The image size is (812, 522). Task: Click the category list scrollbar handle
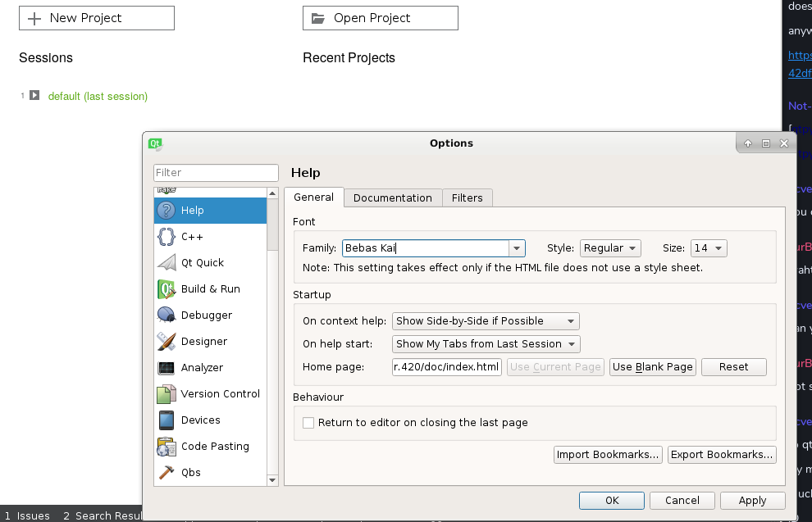pyautogui.click(x=272, y=225)
